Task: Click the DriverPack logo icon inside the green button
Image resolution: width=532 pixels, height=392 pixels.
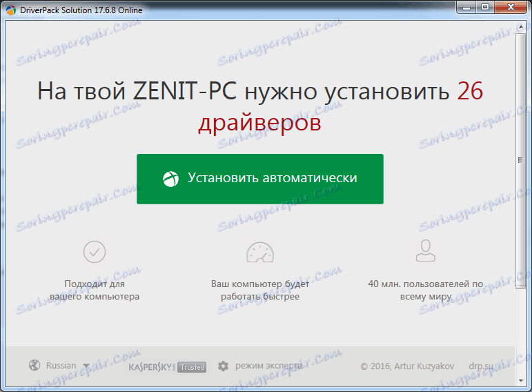Action: point(170,179)
